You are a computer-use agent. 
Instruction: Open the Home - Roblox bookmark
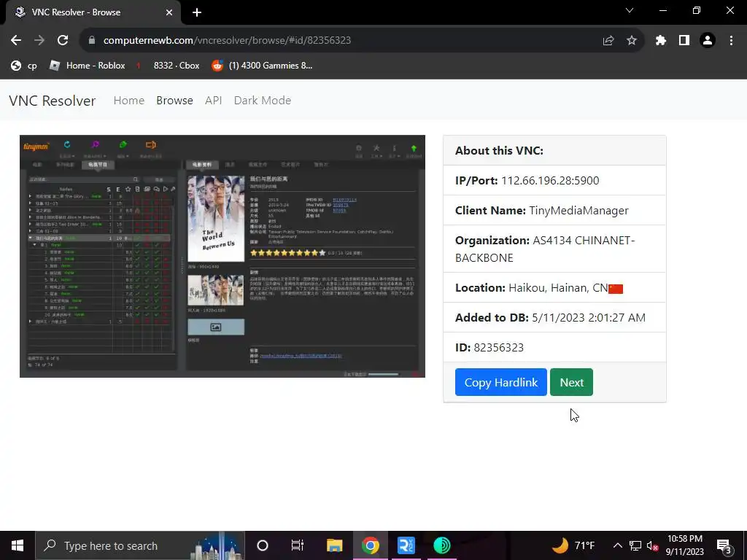pyautogui.click(x=88, y=66)
